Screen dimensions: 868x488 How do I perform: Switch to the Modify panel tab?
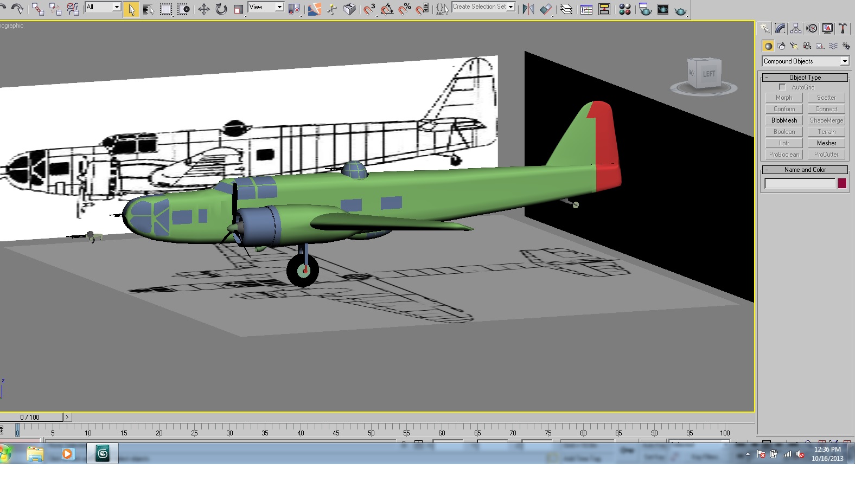coord(780,29)
